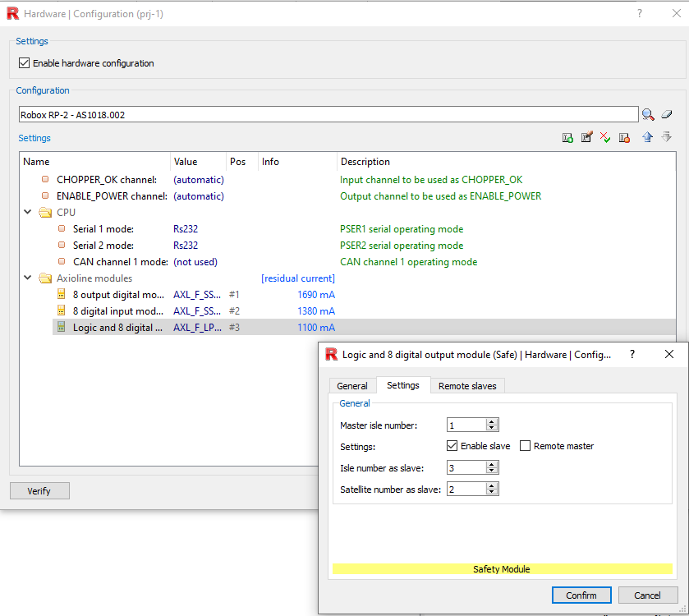
Task: Toggle enable/disable with red X and green check icon
Action: tap(605, 137)
